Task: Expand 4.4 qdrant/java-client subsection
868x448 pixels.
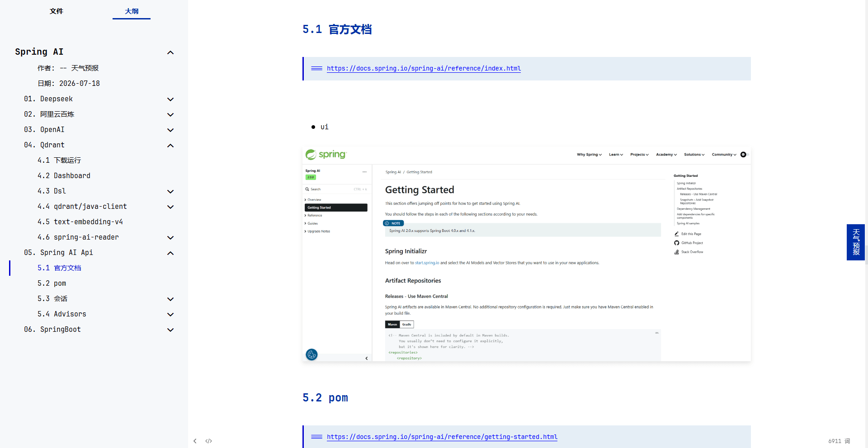Action: click(170, 207)
